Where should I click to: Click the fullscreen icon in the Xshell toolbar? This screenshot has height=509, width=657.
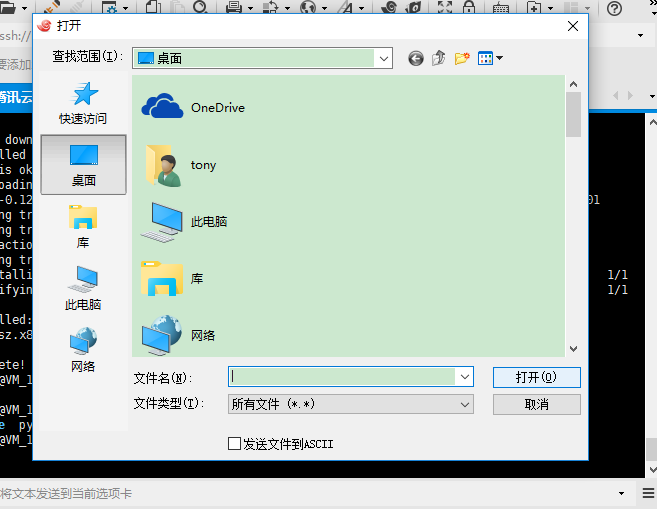pyautogui.click(x=445, y=7)
